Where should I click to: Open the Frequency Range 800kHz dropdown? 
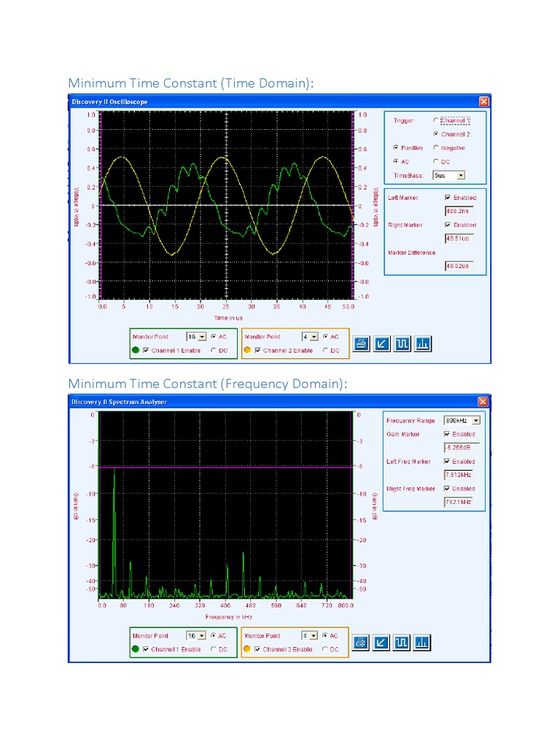pyautogui.click(x=475, y=421)
